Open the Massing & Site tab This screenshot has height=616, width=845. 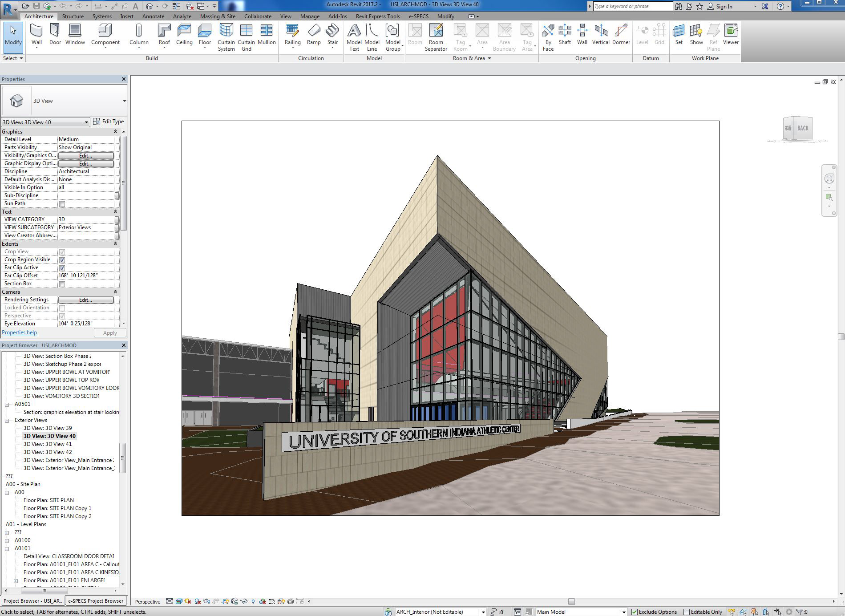click(218, 16)
